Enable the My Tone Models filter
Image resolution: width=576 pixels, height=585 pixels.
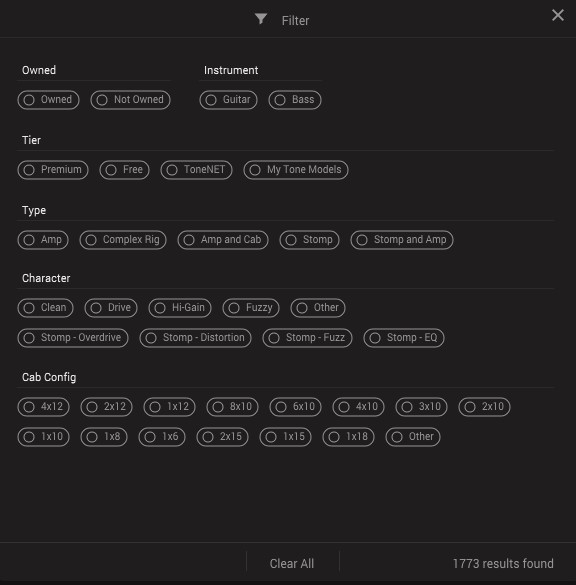coord(296,170)
